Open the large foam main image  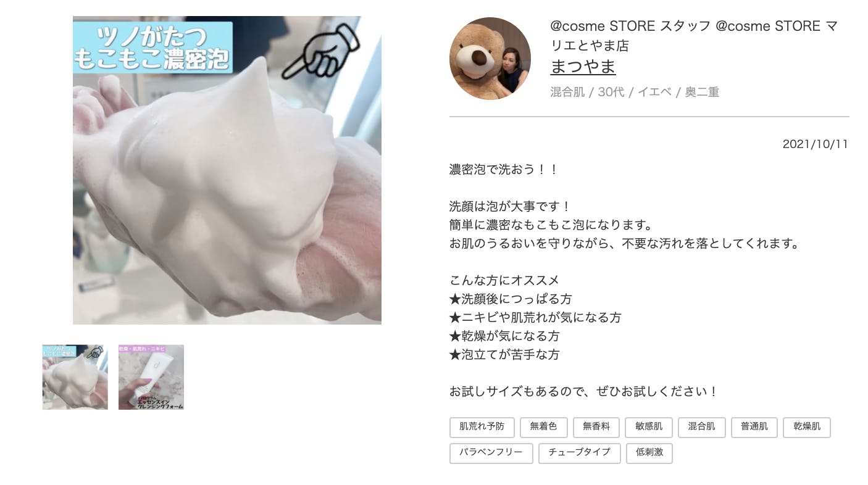(x=227, y=170)
